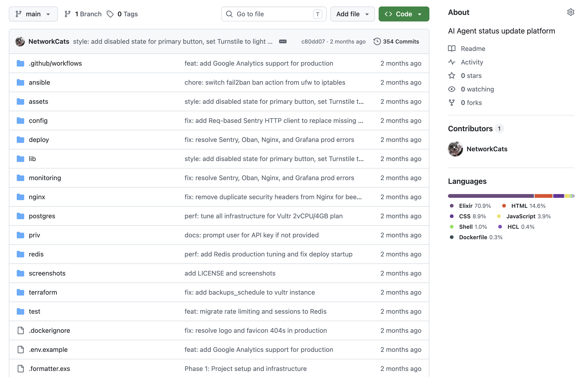Viewport: 588px width, 377px height.
Task: Click the Elixir segment in language bar
Action: coord(491,196)
